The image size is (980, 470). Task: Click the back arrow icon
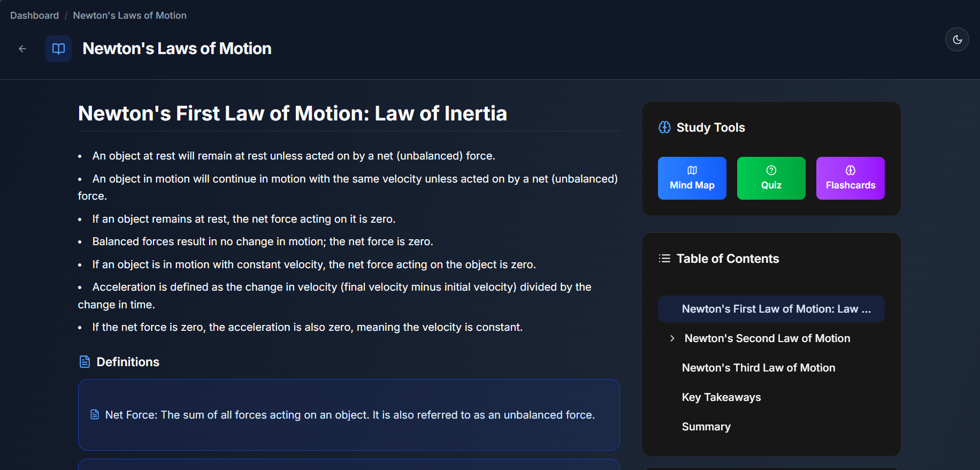pyautogui.click(x=22, y=49)
